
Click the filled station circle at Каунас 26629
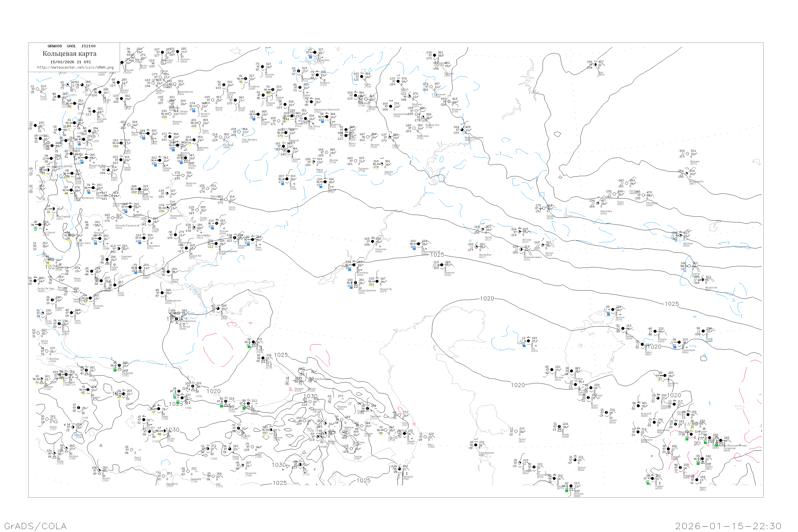coord(118,82)
